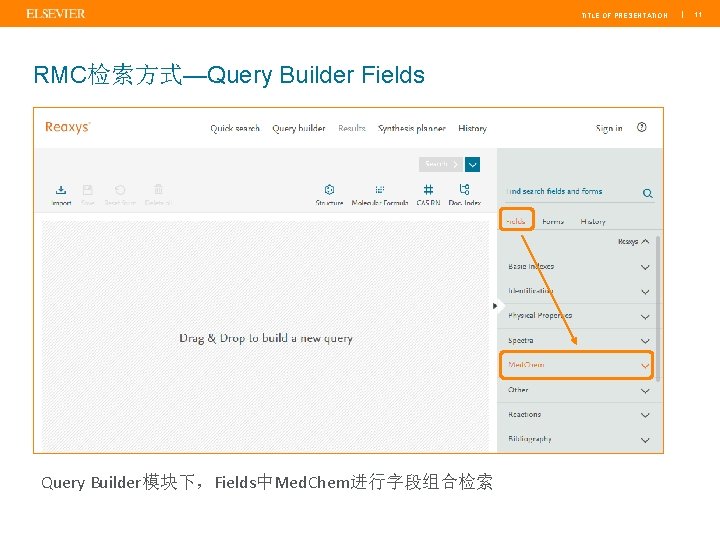
Task: Expand the Physical Properties chevron
Action: [x=645, y=317]
